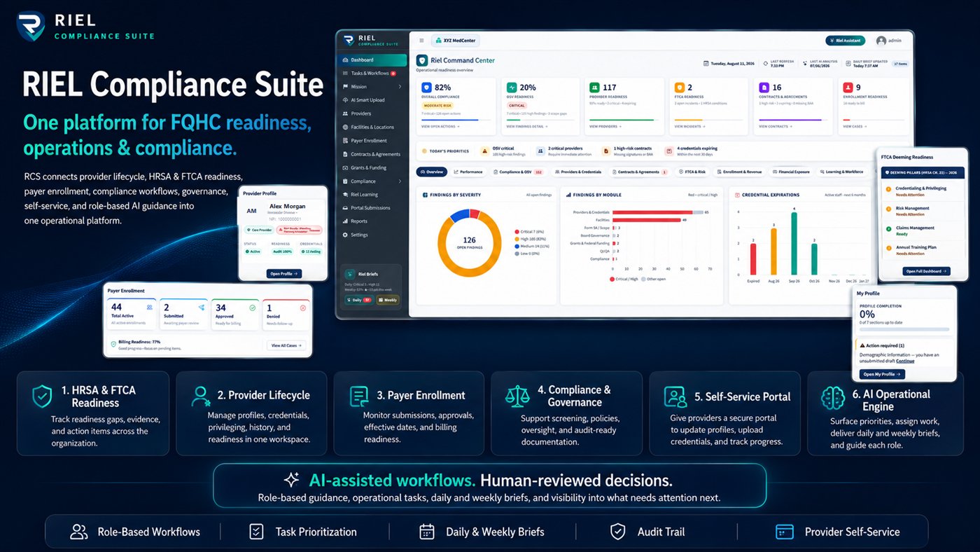The width and height of the screenshot is (980, 552).
Task: Click the Self-Service Portal person-card icon
Action: point(675,396)
